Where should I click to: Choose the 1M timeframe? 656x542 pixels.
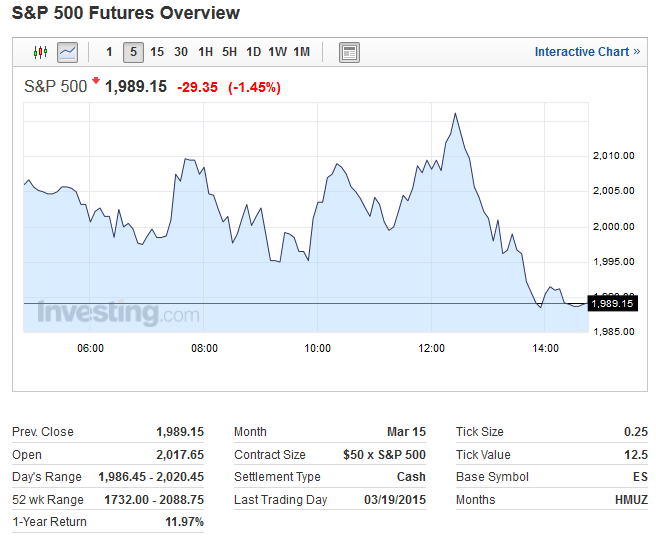[x=302, y=52]
